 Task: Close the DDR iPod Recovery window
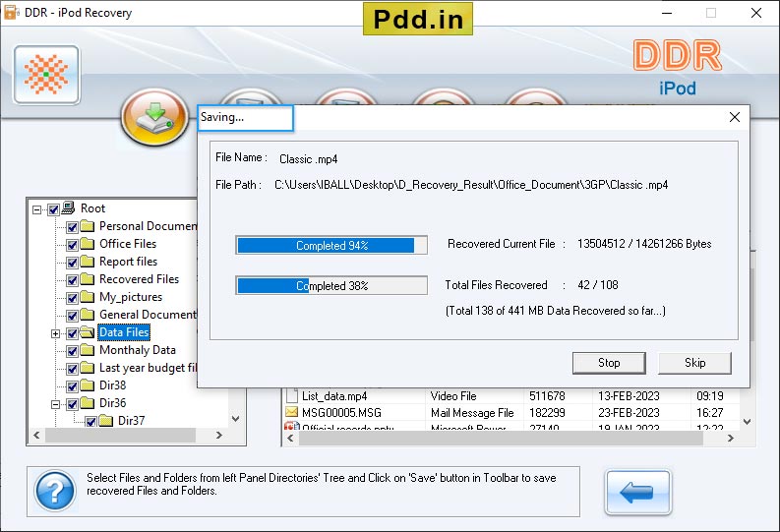756,13
